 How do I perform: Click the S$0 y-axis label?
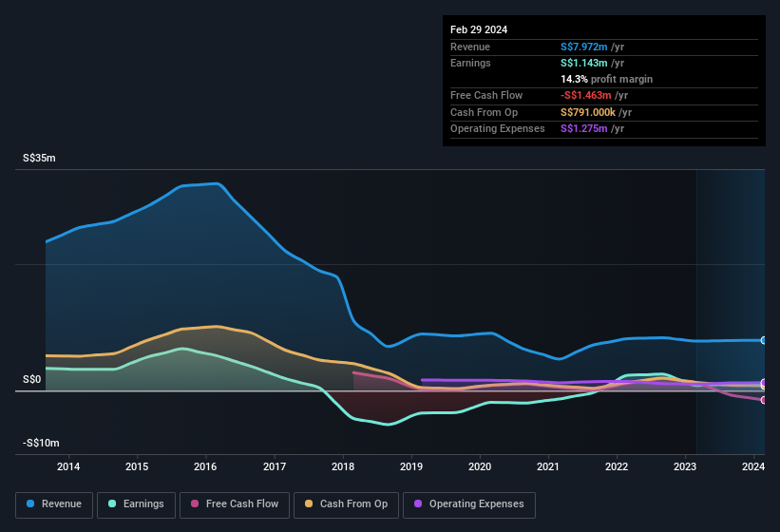[32, 379]
